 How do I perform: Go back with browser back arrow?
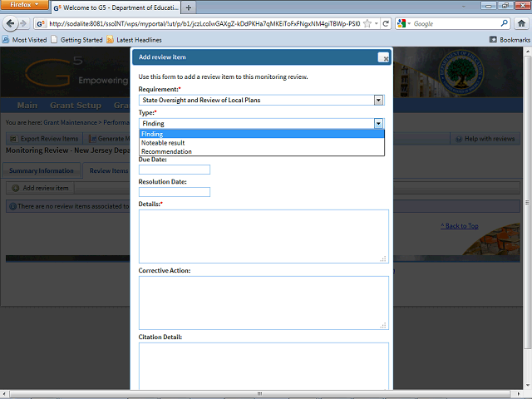pyautogui.click(x=10, y=23)
